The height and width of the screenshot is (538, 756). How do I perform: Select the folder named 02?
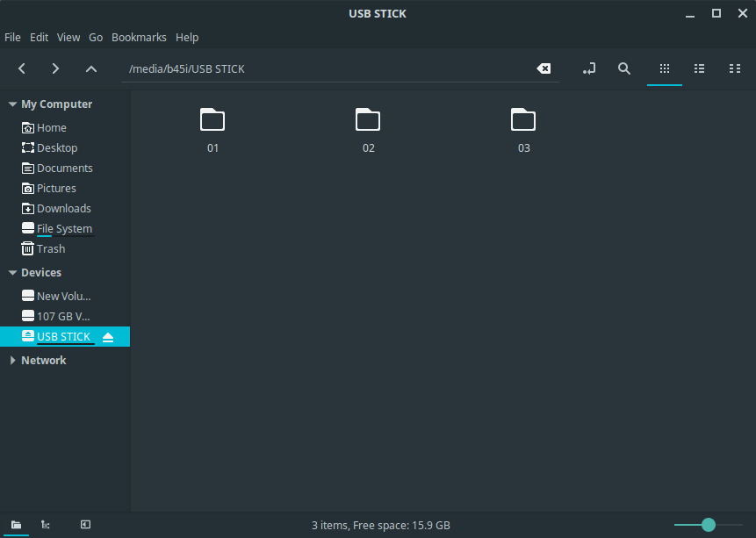368,129
